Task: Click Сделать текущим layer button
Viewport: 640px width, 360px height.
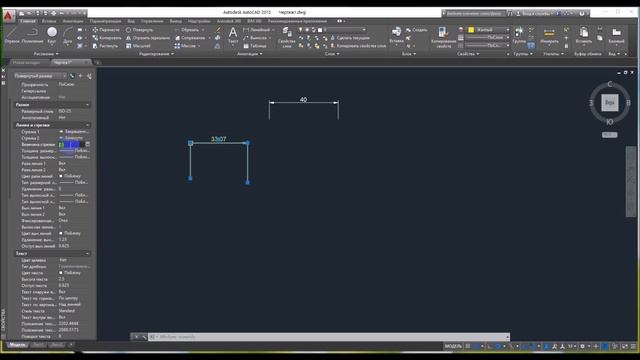Action: [x=350, y=38]
